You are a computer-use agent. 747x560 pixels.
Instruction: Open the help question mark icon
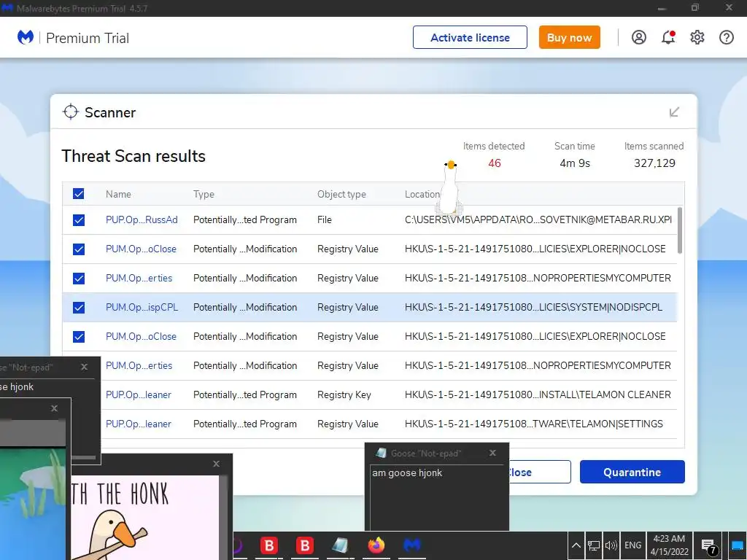coord(727,37)
